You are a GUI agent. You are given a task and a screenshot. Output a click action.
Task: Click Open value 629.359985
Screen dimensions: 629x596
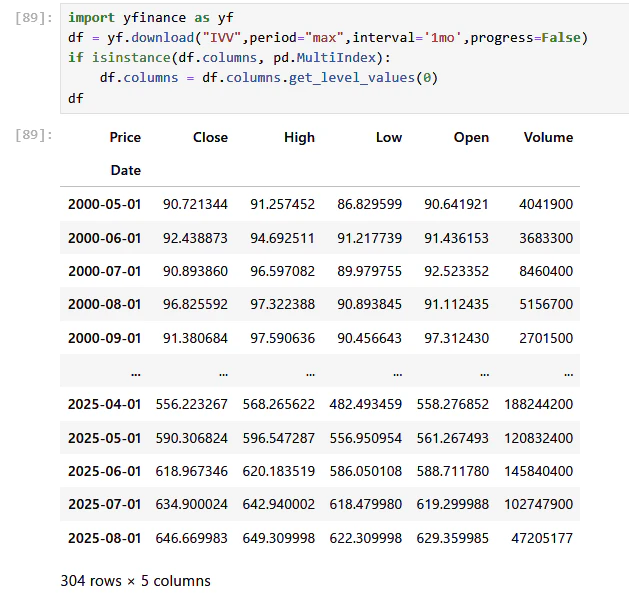point(452,538)
